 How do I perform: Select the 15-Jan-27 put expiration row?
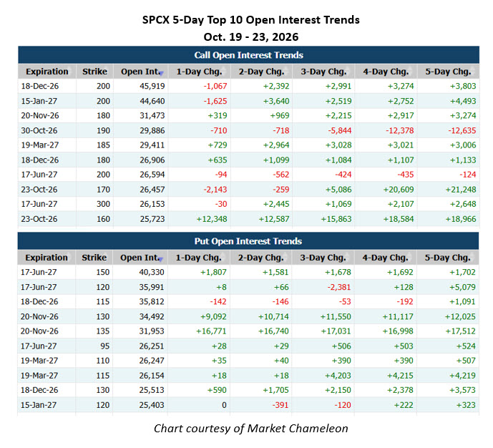click(x=248, y=405)
